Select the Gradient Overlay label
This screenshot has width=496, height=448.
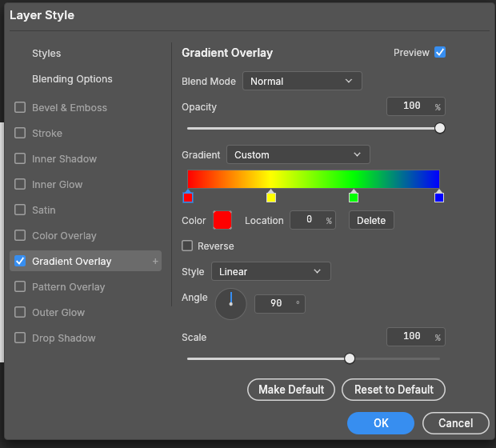(72, 262)
